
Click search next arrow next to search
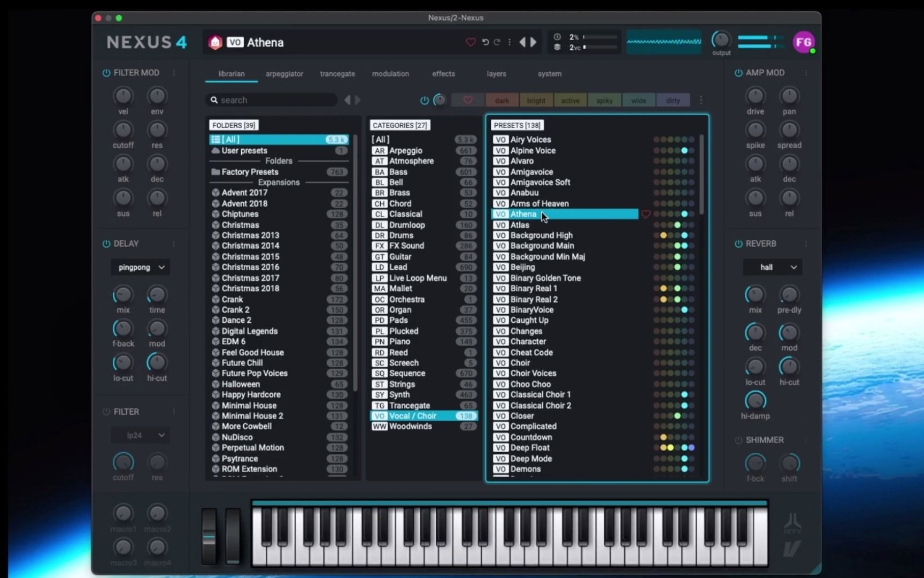(358, 100)
